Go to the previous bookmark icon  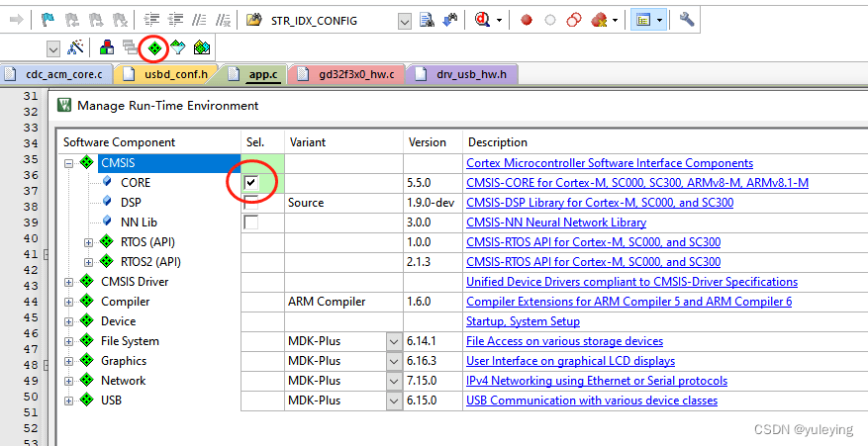pyautogui.click(x=72, y=21)
